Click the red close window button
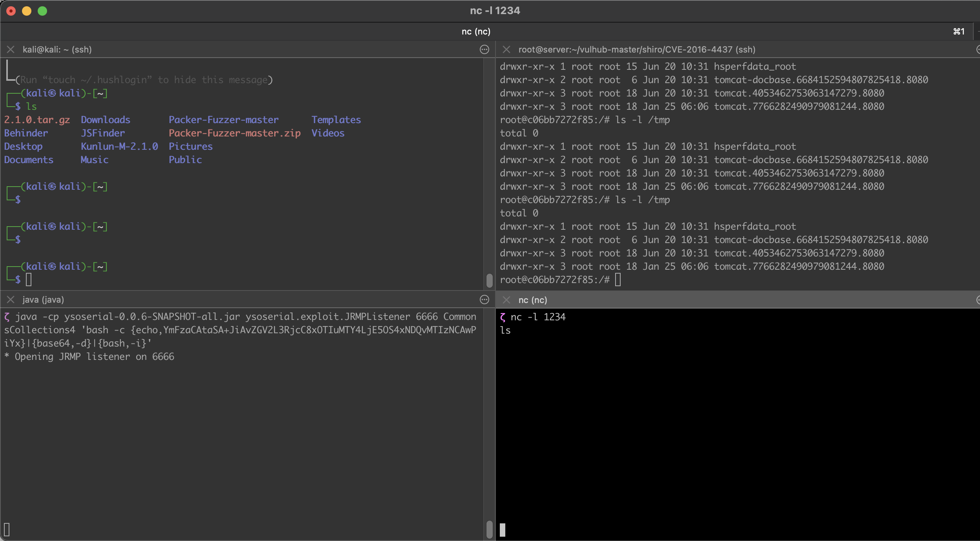 pyautogui.click(x=11, y=11)
